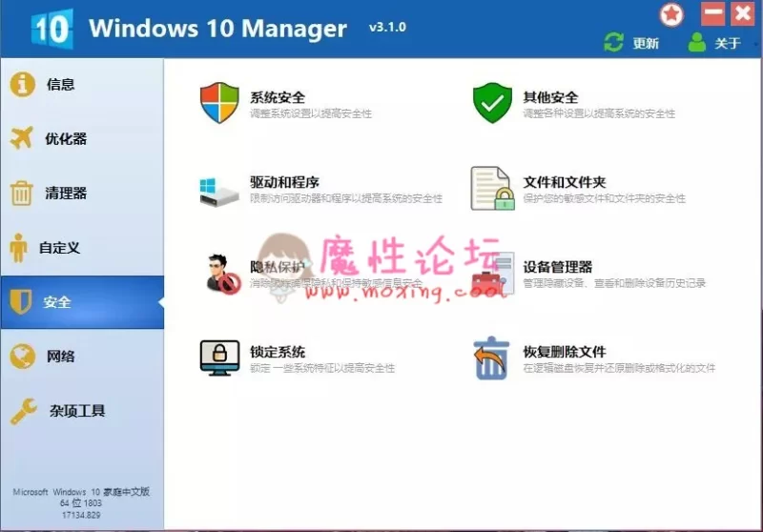Click the Microsoft Windows 10 家庭中文版 text
The image size is (763, 532).
(81, 492)
